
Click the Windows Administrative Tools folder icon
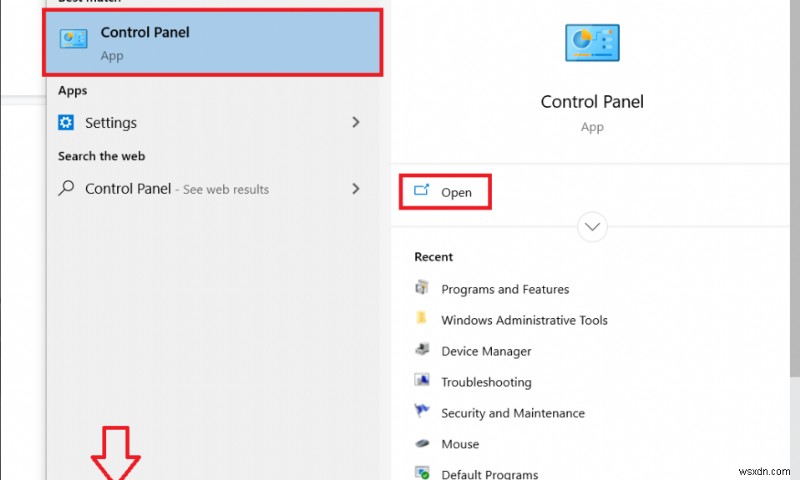(x=421, y=320)
